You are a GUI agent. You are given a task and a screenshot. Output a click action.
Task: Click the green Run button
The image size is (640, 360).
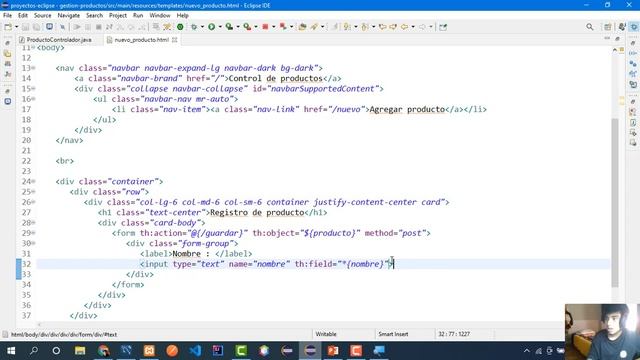(211, 27)
